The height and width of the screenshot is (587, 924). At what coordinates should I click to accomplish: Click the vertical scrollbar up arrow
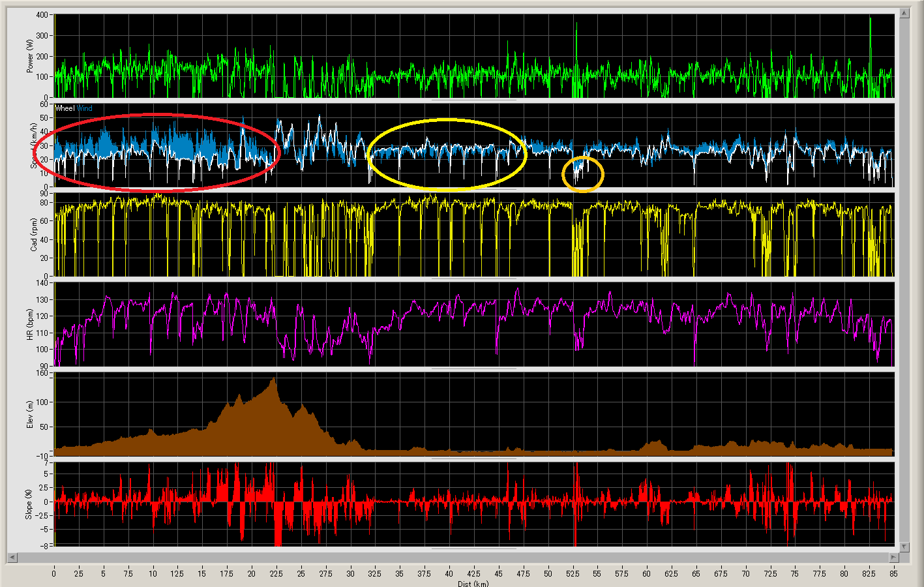point(904,13)
